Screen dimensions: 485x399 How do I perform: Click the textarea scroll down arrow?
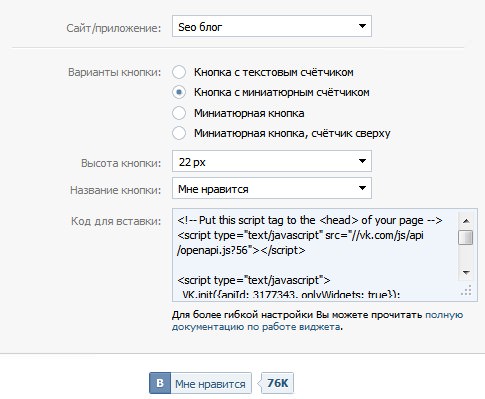[466, 273]
